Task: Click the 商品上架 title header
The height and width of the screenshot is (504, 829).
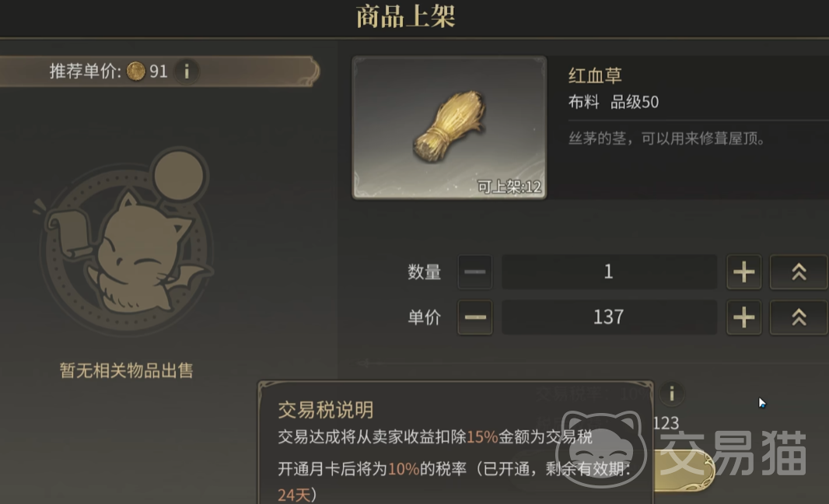Action: 406,16
